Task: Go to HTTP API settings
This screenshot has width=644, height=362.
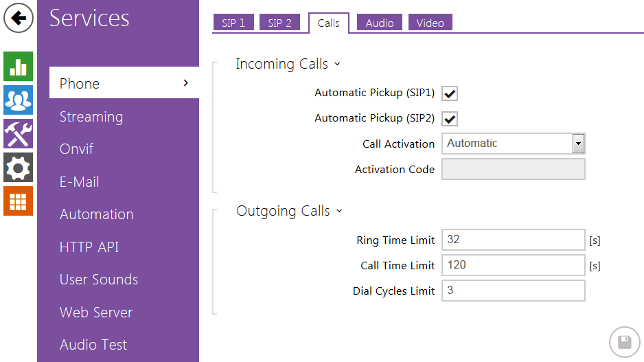Action: point(89,247)
